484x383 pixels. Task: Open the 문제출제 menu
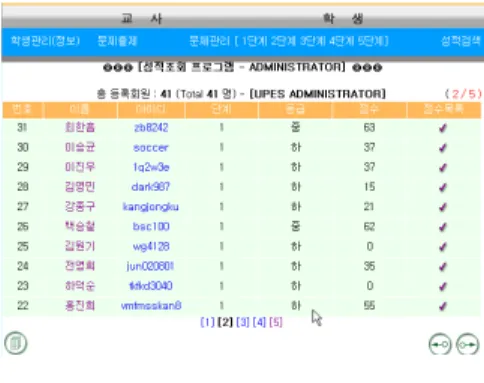pos(117,41)
